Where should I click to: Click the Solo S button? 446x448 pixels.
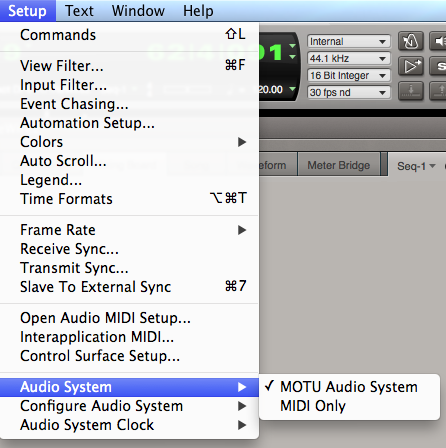point(438,66)
